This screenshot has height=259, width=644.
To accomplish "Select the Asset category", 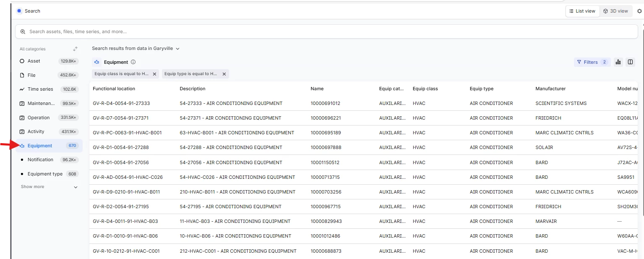I will pyautogui.click(x=34, y=61).
